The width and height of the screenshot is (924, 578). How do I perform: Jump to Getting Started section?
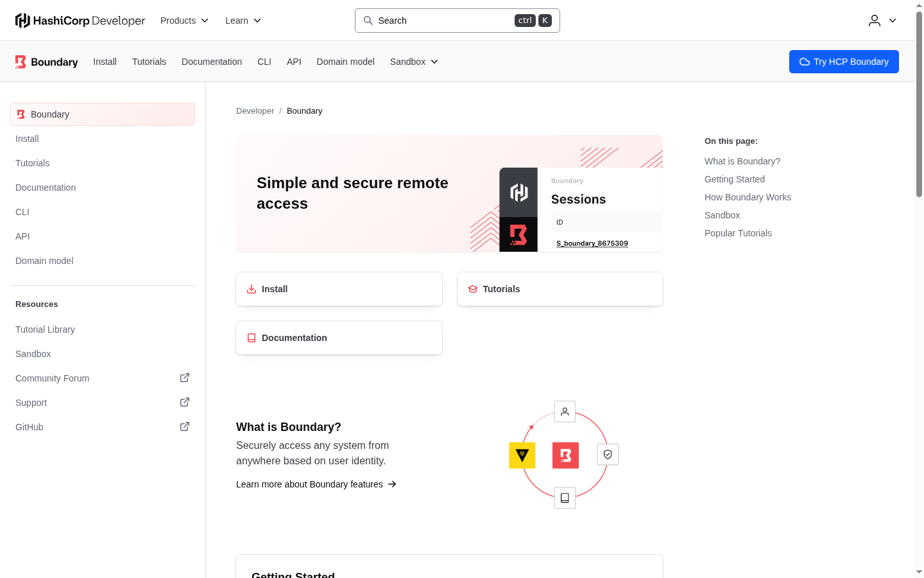(735, 179)
